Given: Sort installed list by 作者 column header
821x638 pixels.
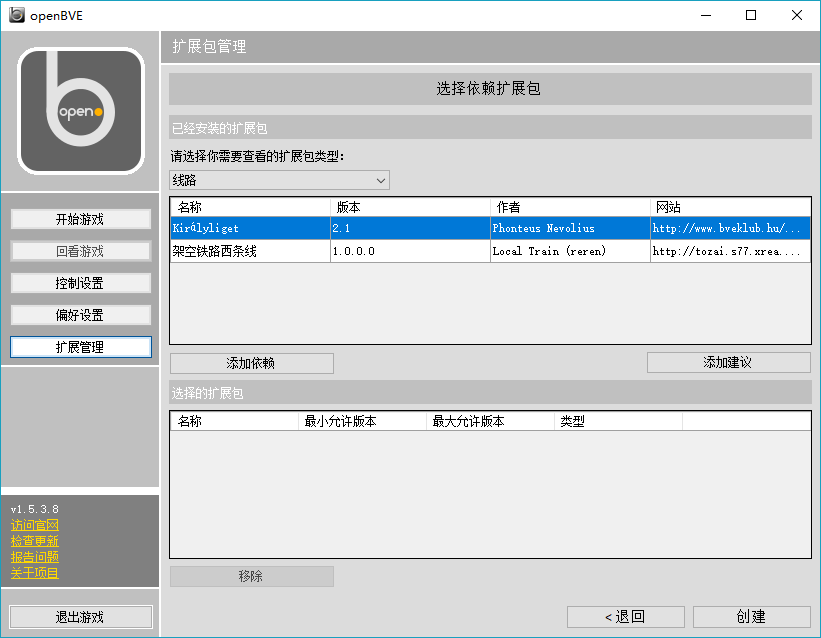Looking at the screenshot, I should coord(570,207).
